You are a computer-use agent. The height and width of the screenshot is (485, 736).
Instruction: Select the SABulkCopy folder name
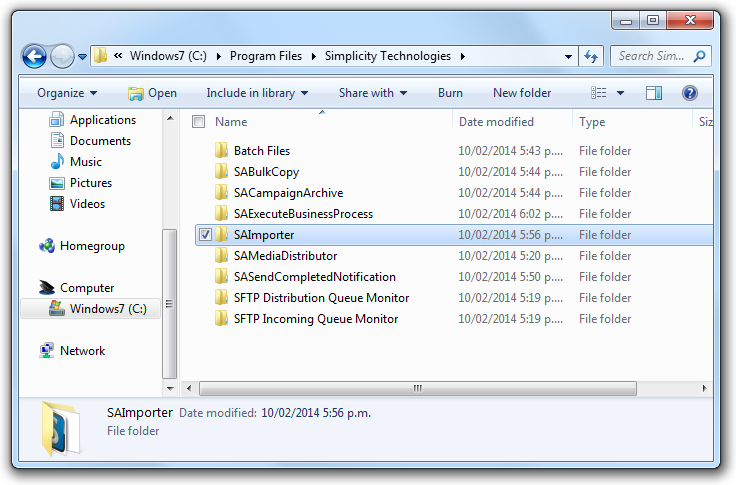click(x=266, y=172)
